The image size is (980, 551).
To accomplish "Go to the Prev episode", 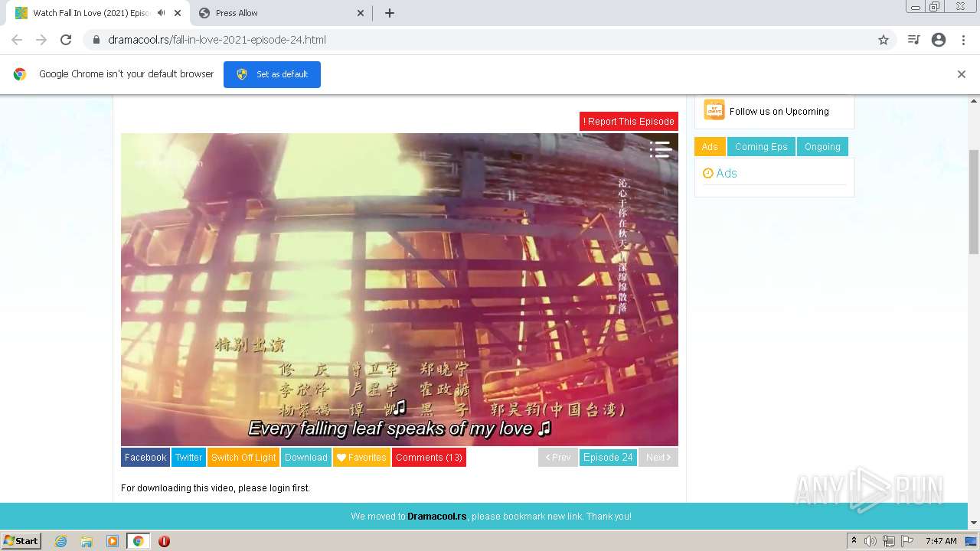I will point(557,457).
